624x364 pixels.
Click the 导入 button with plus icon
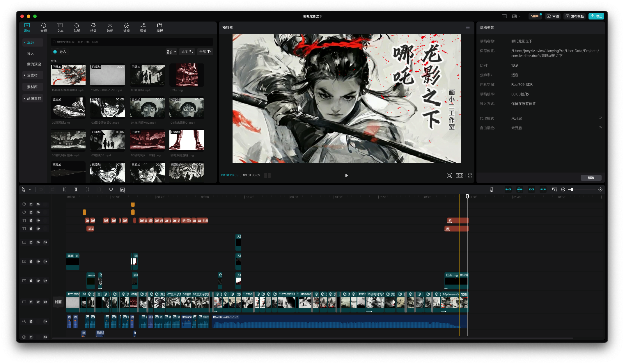click(x=60, y=52)
